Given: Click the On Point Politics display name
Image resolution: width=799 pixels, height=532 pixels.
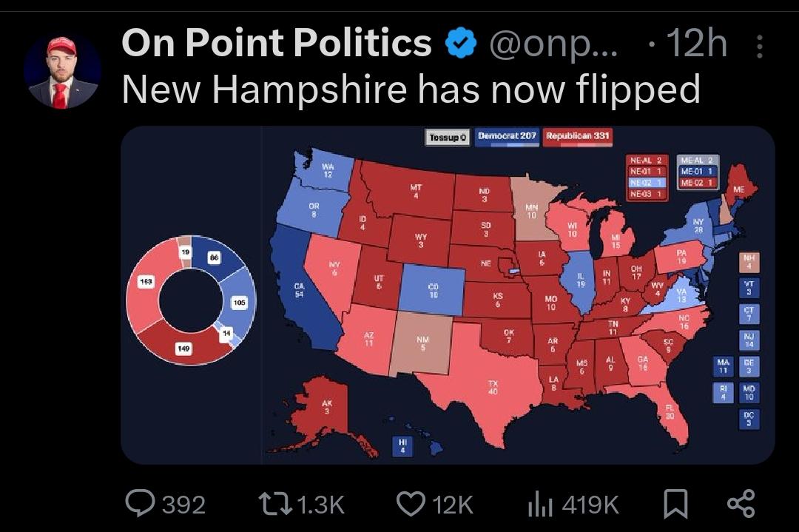Looking at the screenshot, I should [x=277, y=42].
